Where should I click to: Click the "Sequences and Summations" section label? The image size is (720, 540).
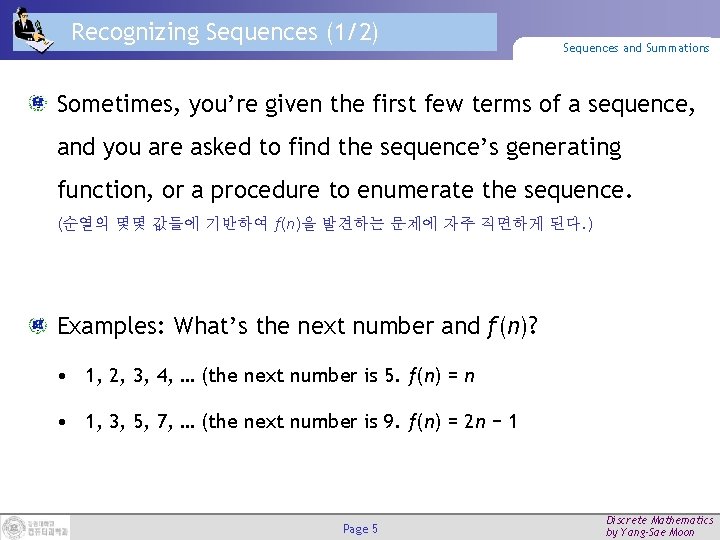pos(635,48)
